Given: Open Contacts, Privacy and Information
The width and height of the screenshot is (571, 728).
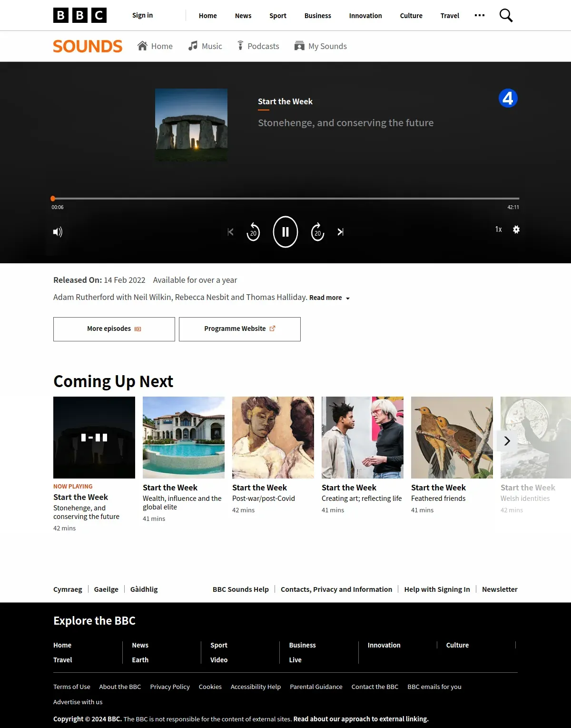Looking at the screenshot, I should 336,589.
